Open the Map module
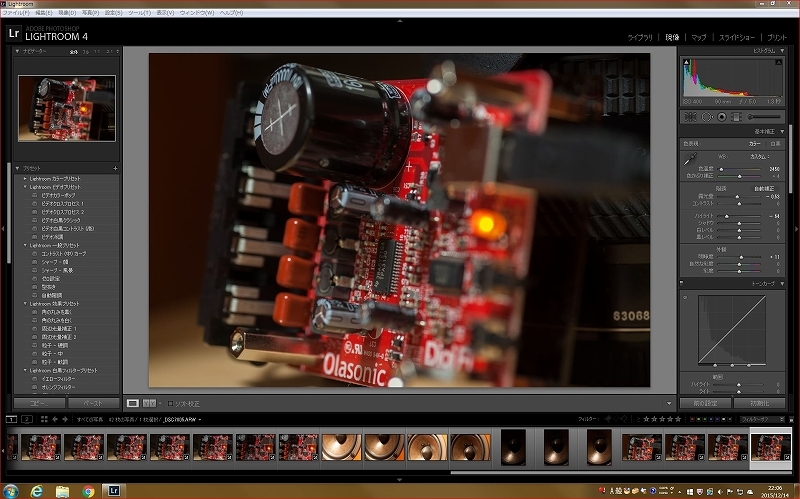 698,37
